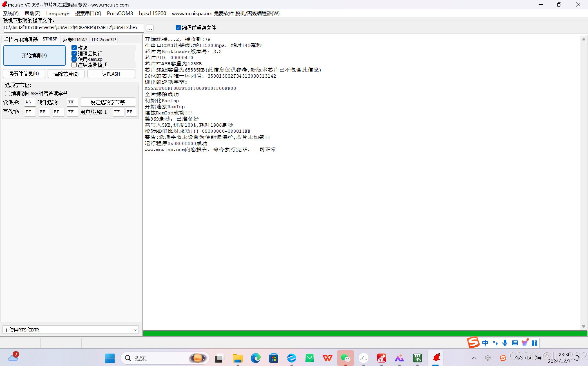Click the www.mcuisp.com link
This screenshot has width=588, height=366.
pyautogui.click(x=192, y=13)
